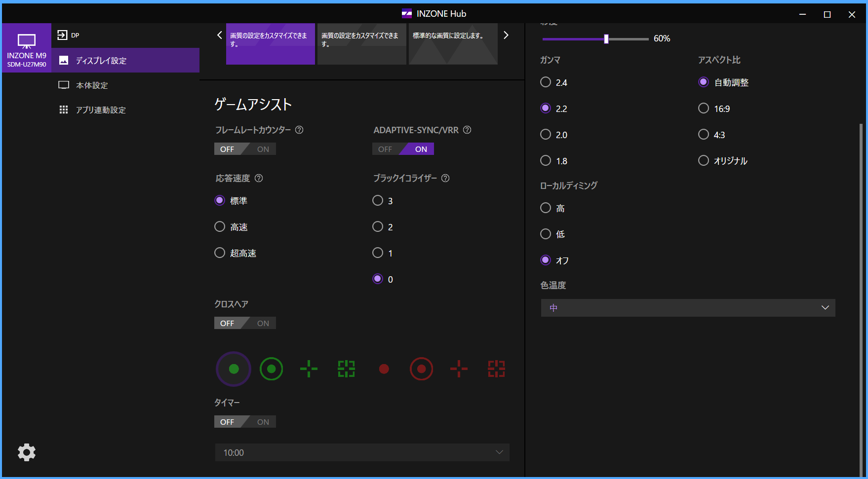Viewport: 868px width, 479px height.
Task: Set gamma to 2.2
Action: (546, 108)
